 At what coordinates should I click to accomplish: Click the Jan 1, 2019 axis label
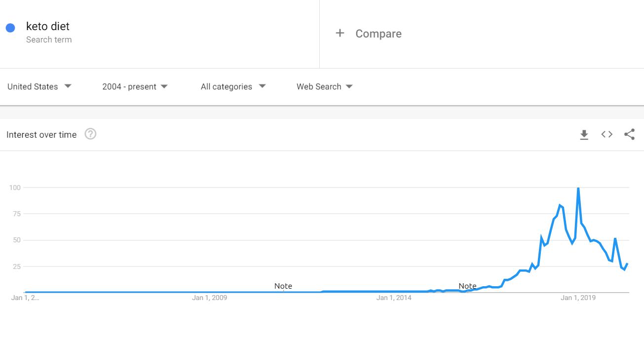click(x=578, y=298)
